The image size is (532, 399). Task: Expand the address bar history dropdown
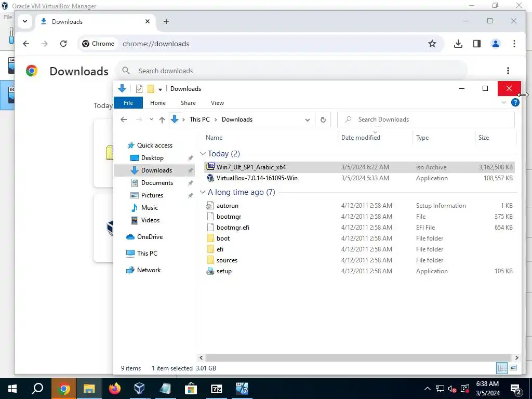point(308,120)
